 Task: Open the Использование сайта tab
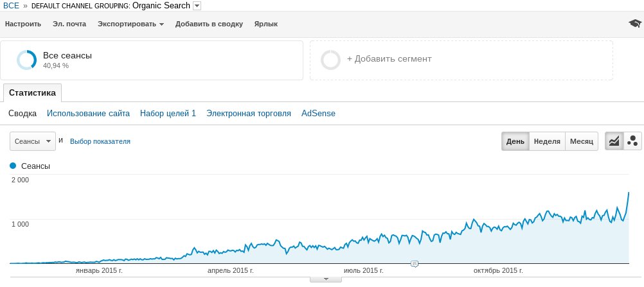[88, 114]
